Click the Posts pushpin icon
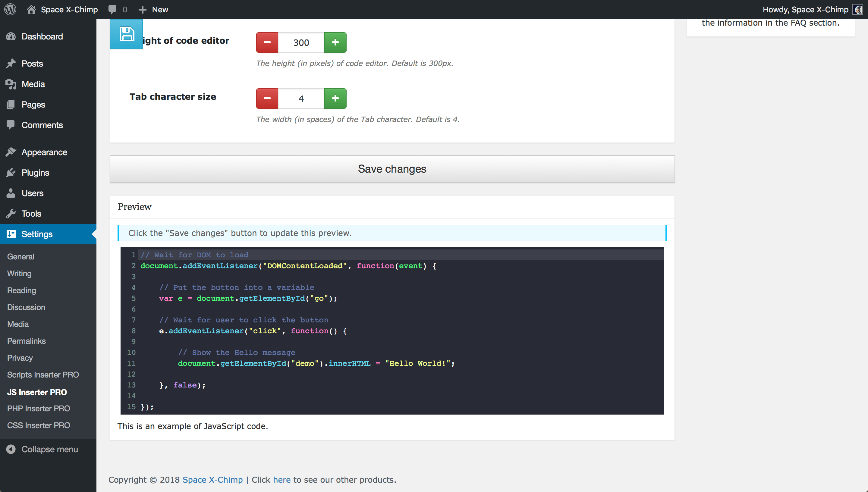This screenshot has height=492, width=868. [11, 64]
